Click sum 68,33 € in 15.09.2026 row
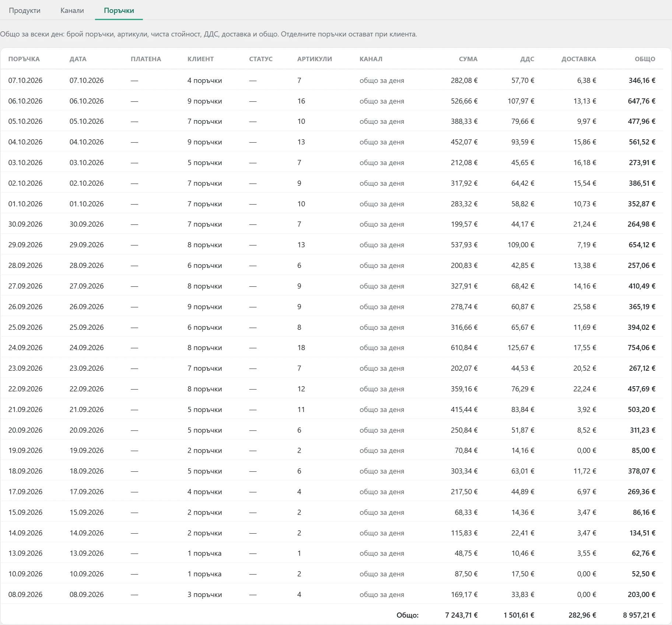The width and height of the screenshot is (672, 625). click(x=466, y=512)
